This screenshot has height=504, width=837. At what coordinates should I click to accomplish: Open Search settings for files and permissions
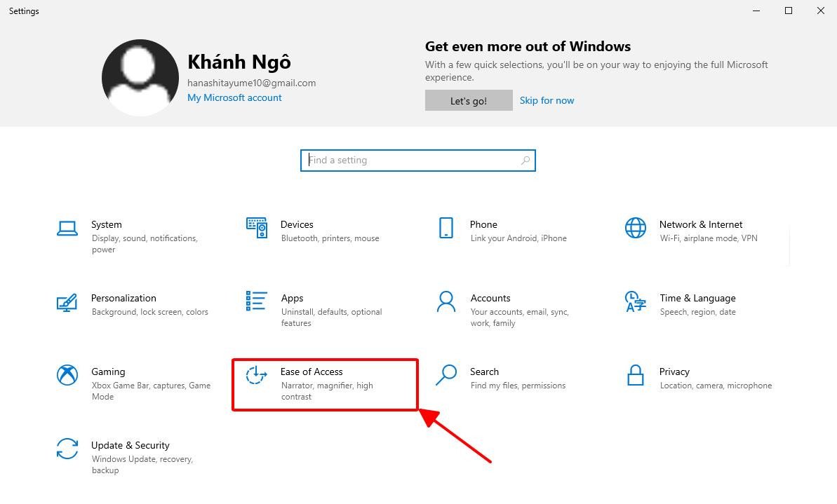point(484,379)
